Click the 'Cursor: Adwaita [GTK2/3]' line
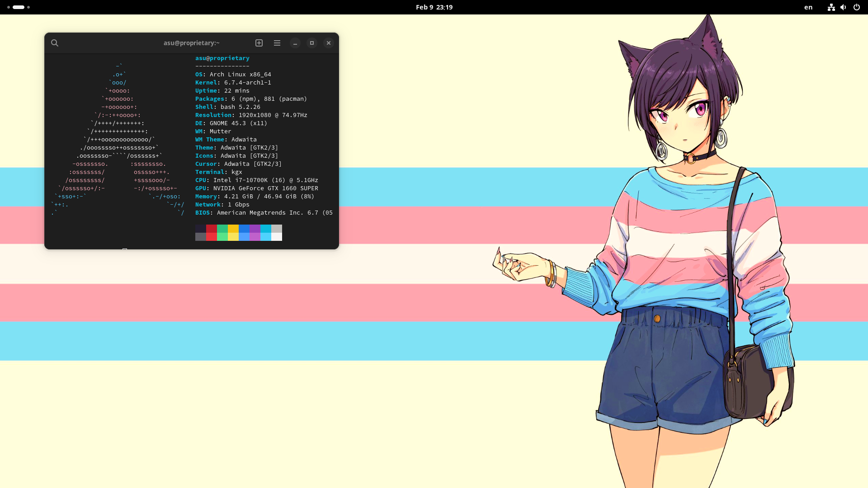 [239, 164]
